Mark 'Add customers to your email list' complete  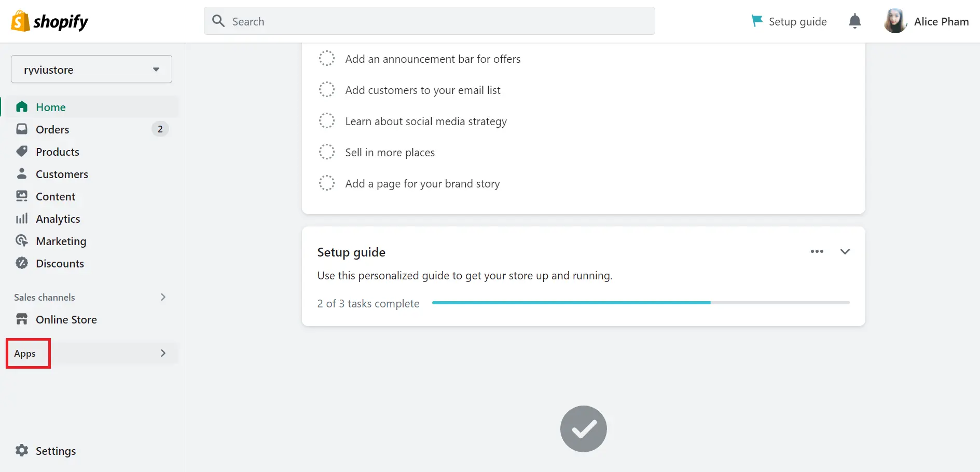pos(327,89)
